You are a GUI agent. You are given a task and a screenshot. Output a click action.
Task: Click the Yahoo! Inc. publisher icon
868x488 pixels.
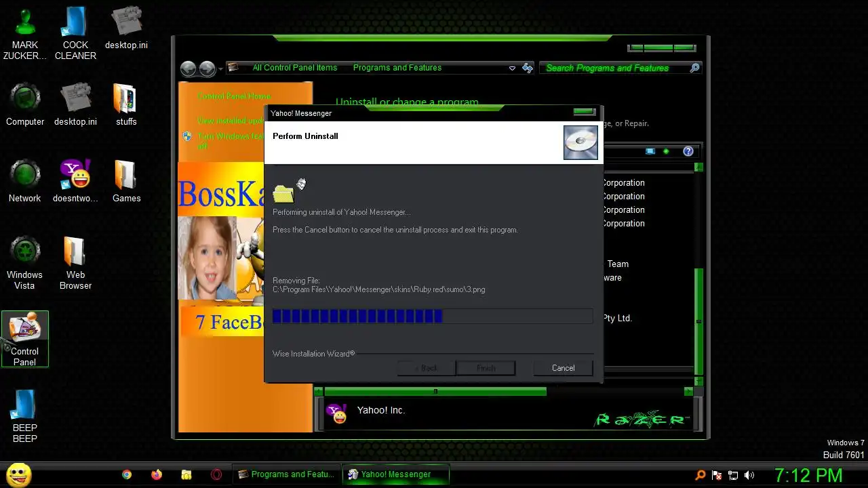click(337, 413)
